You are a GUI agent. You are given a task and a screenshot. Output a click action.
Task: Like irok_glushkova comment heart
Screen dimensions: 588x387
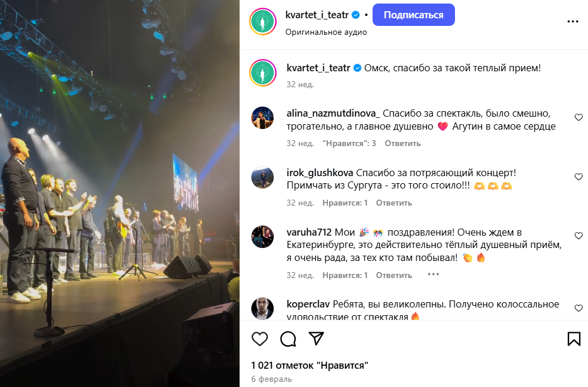(579, 177)
